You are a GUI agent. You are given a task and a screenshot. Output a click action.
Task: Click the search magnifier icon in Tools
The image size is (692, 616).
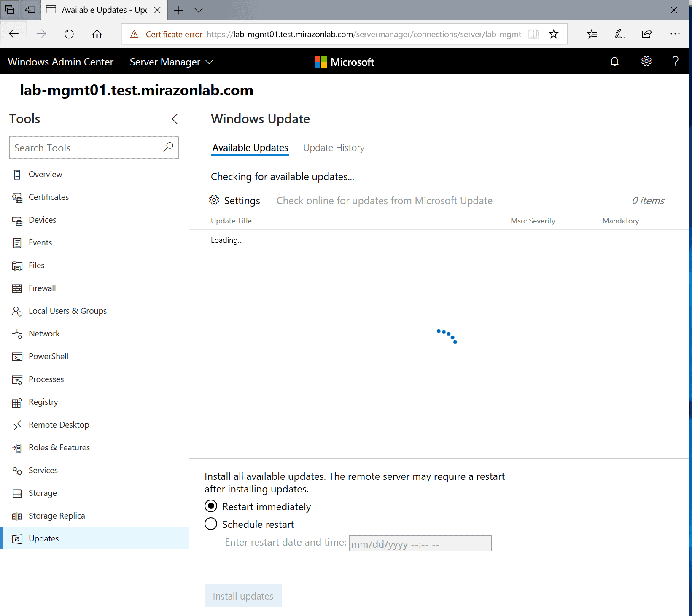coord(168,147)
